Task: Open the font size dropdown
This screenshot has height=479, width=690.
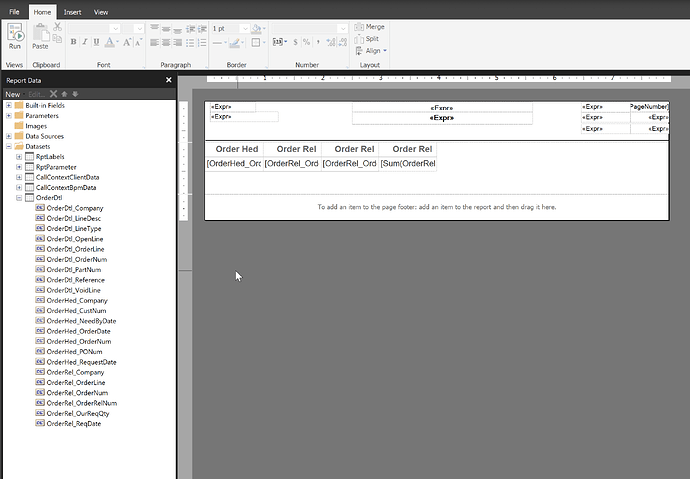Action: coord(139,29)
